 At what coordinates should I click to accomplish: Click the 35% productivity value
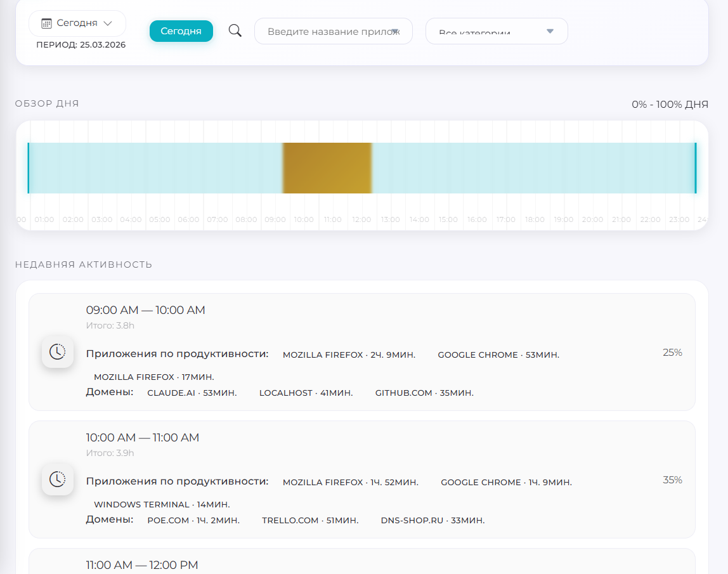click(672, 479)
